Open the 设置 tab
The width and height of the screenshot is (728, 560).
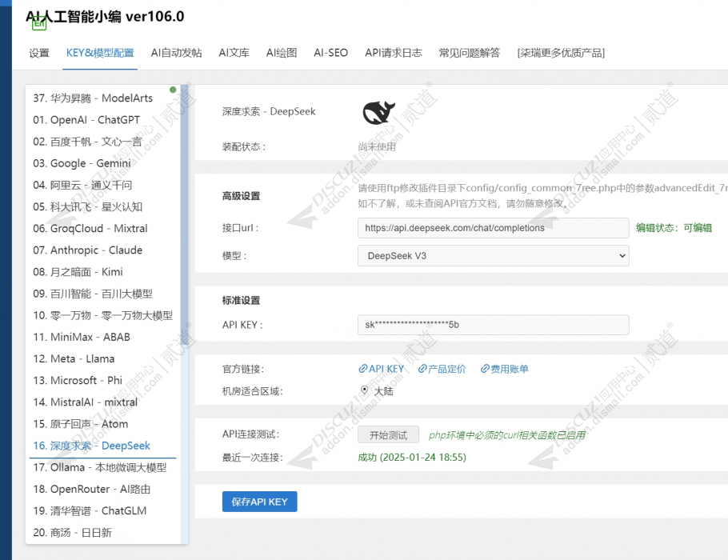tap(39, 53)
